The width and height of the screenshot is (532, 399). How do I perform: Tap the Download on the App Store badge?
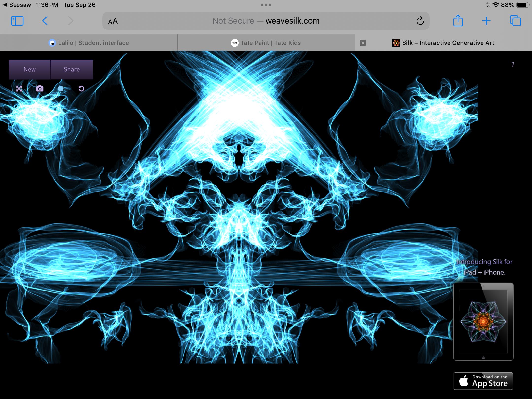483,381
